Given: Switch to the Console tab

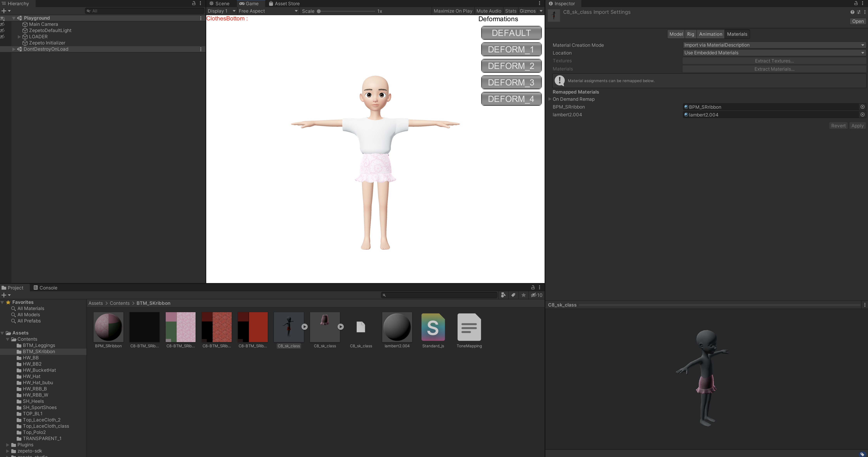Looking at the screenshot, I should coord(45,288).
